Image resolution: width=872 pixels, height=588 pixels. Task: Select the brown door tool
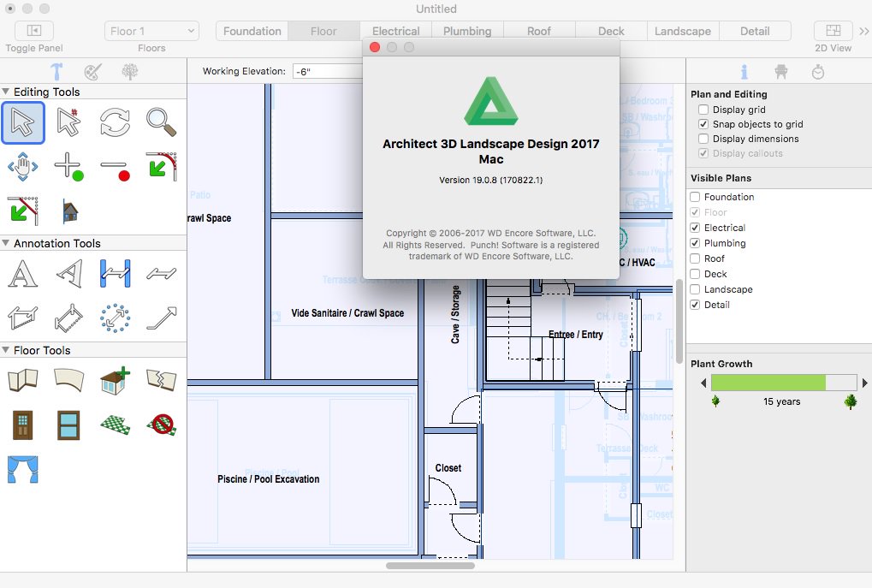pyautogui.click(x=23, y=425)
